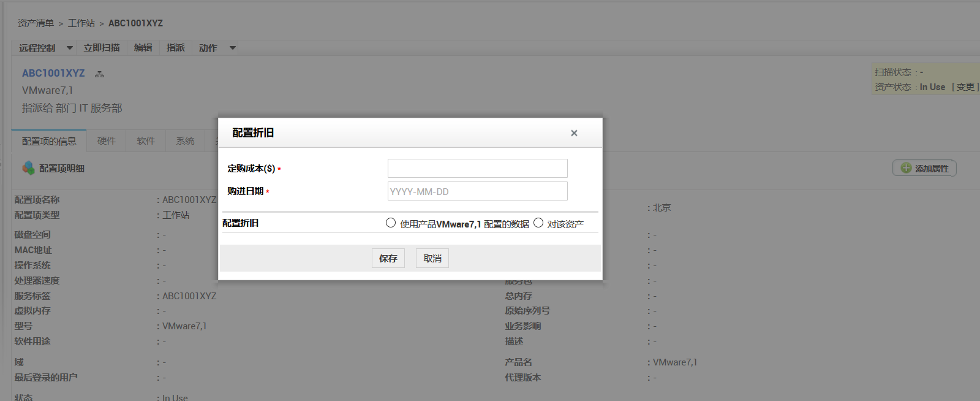Click the 指派给 部门 IT 服务部 text
The height and width of the screenshot is (401, 980).
[x=72, y=108]
